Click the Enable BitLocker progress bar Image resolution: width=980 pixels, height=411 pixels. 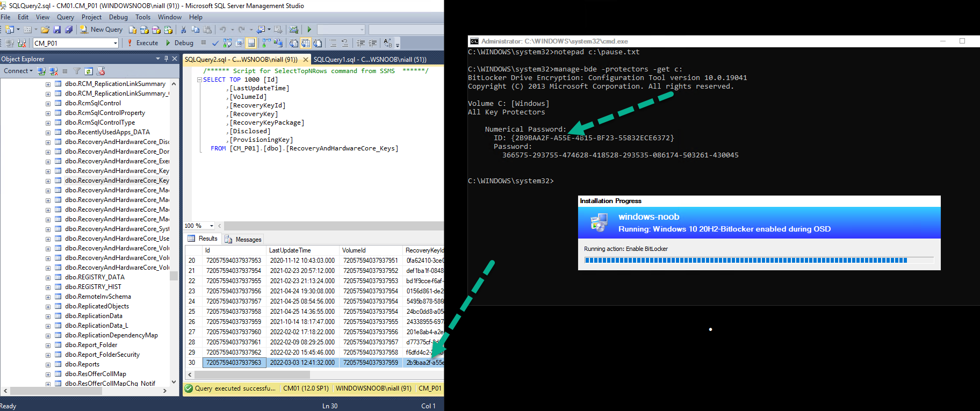tap(759, 261)
